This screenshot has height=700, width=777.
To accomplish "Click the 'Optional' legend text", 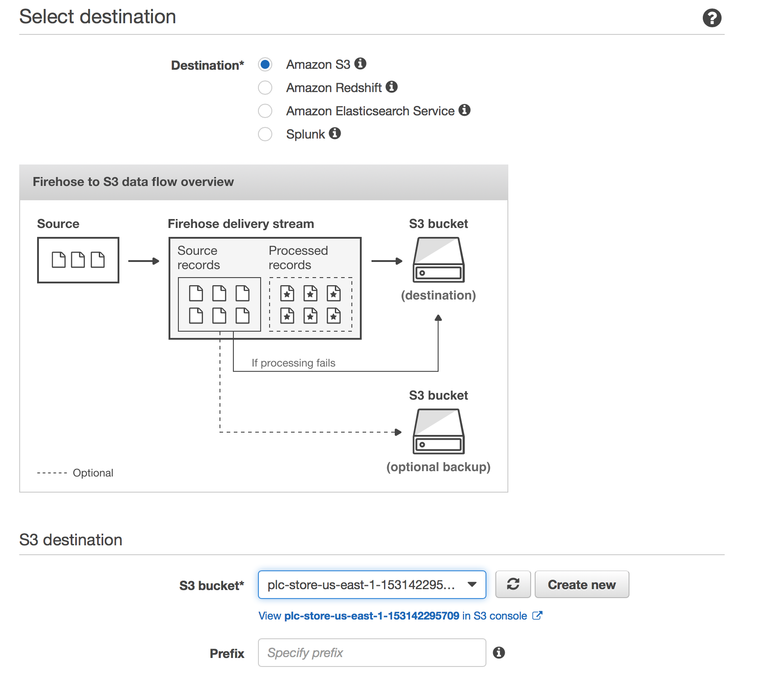I will click(x=93, y=473).
